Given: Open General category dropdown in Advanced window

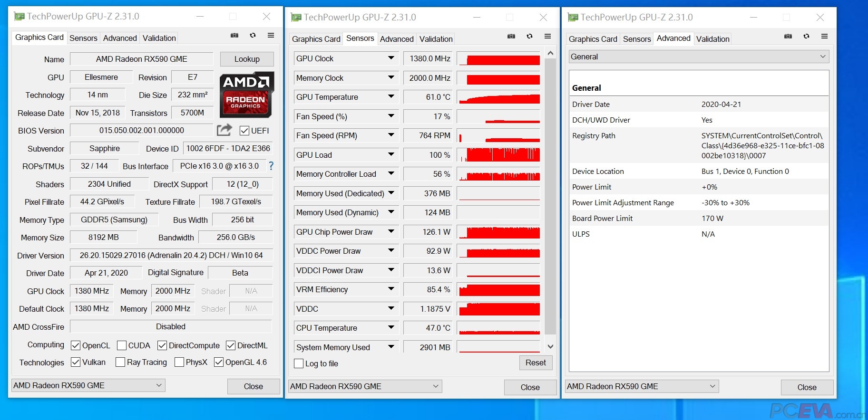Looking at the screenshot, I should pos(699,57).
